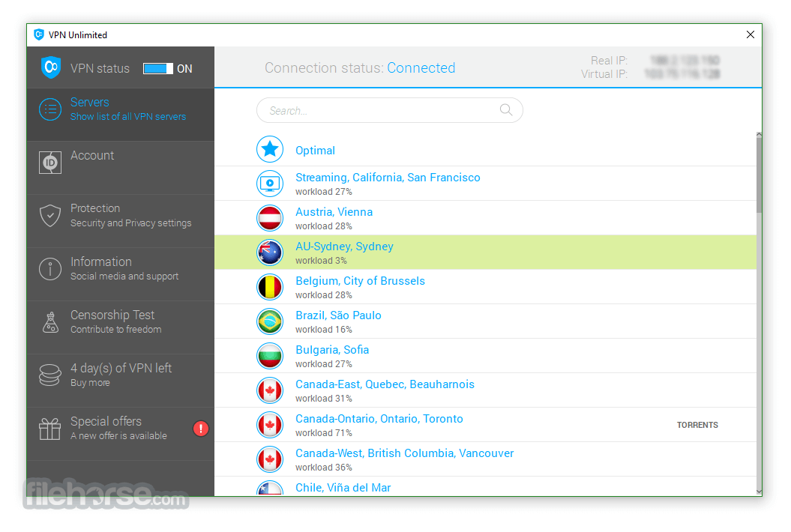Click the Optimal star icon
The image size is (791, 532).
pos(270,149)
